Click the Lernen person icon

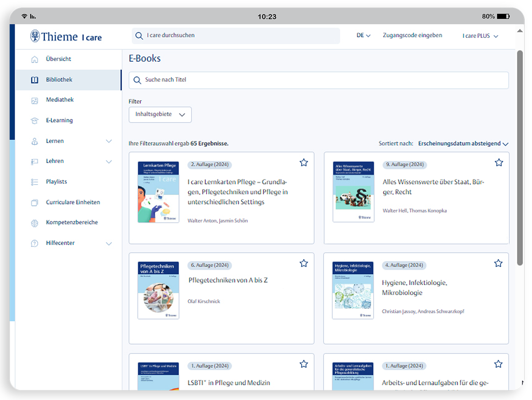[34, 141]
